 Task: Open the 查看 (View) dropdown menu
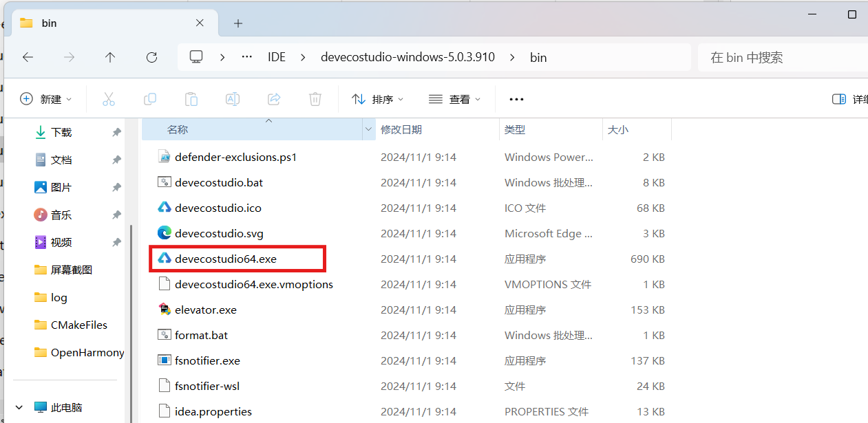(x=454, y=99)
